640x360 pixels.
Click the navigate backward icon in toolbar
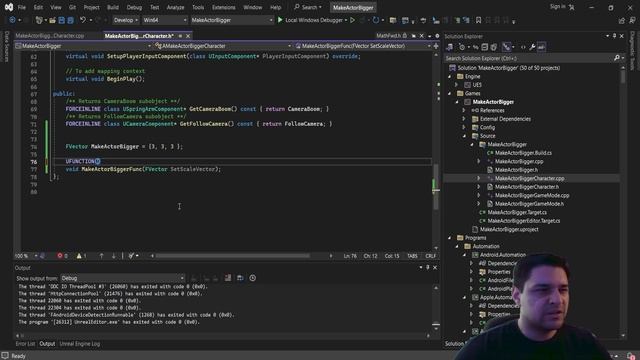tap(12, 20)
